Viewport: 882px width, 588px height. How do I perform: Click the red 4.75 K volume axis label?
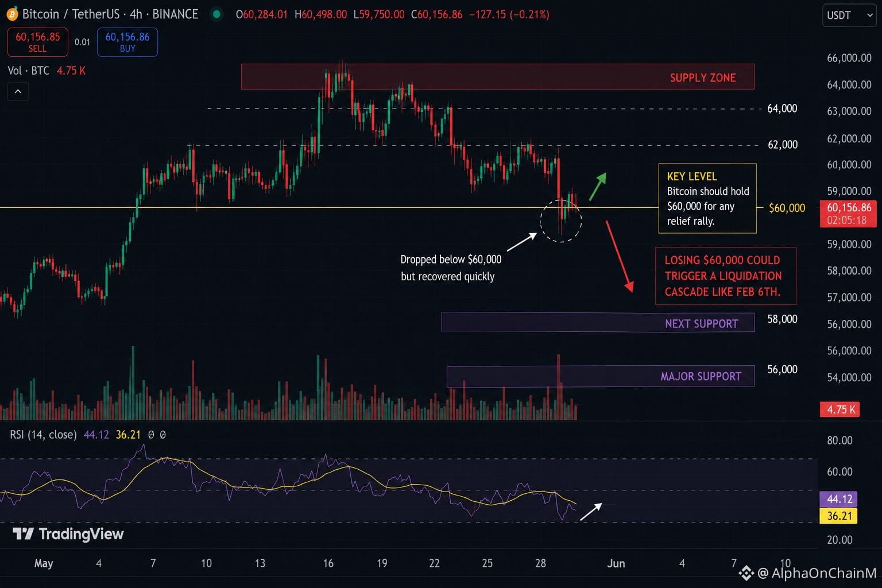coord(840,409)
